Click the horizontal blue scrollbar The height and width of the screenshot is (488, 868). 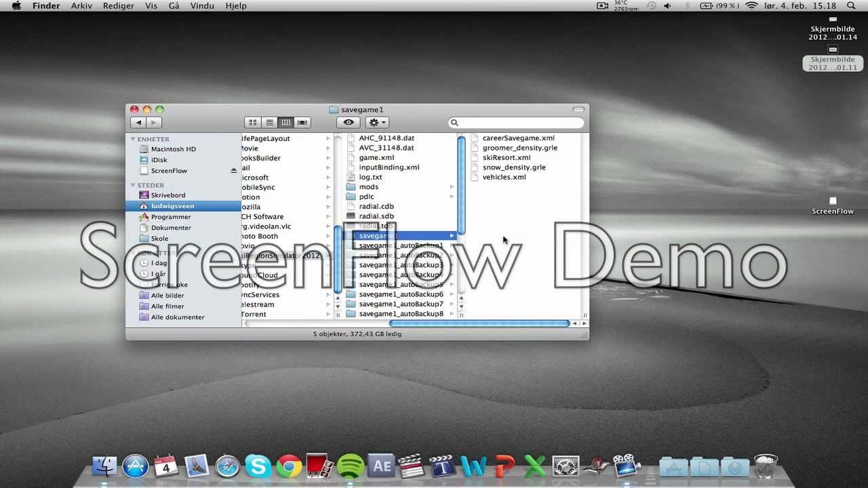[479, 324]
